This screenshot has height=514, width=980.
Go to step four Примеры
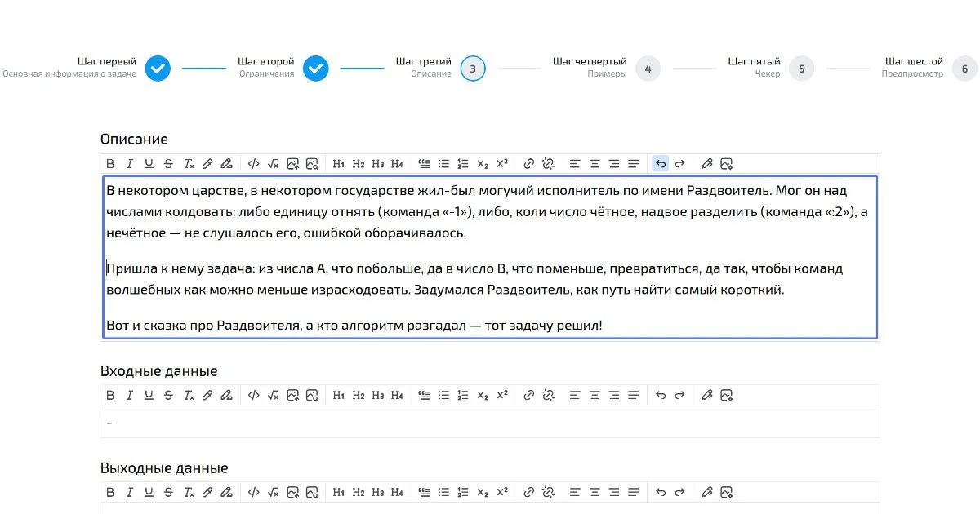pyautogui.click(x=648, y=69)
